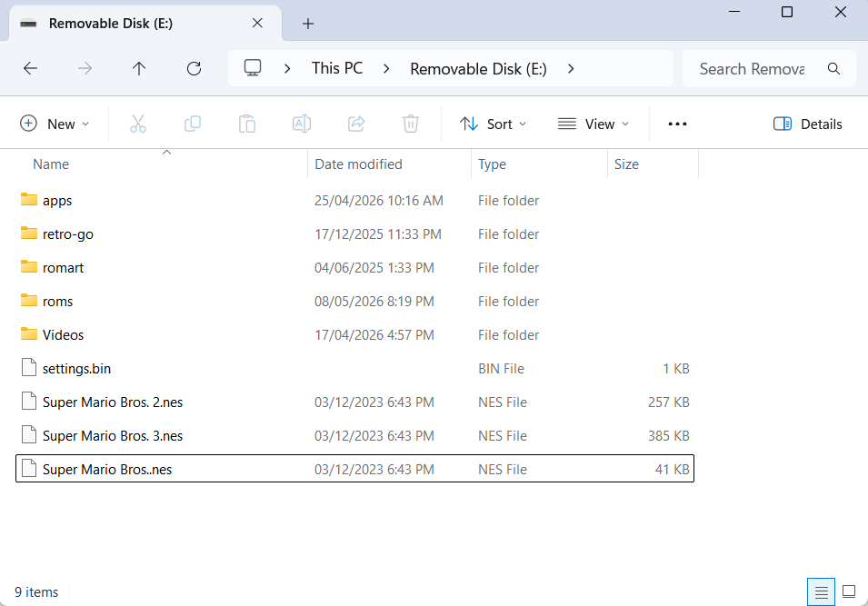Viewport: 868px width, 606px height.
Task: Click the Cut scissors icon
Action: 138,124
